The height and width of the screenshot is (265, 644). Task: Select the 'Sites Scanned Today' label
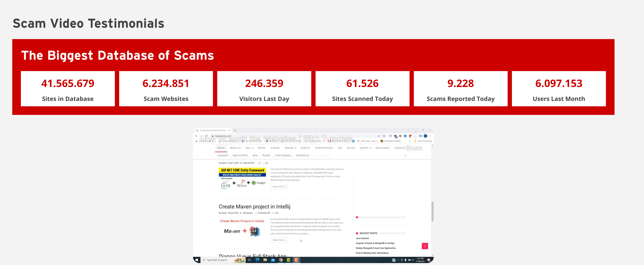(362, 99)
